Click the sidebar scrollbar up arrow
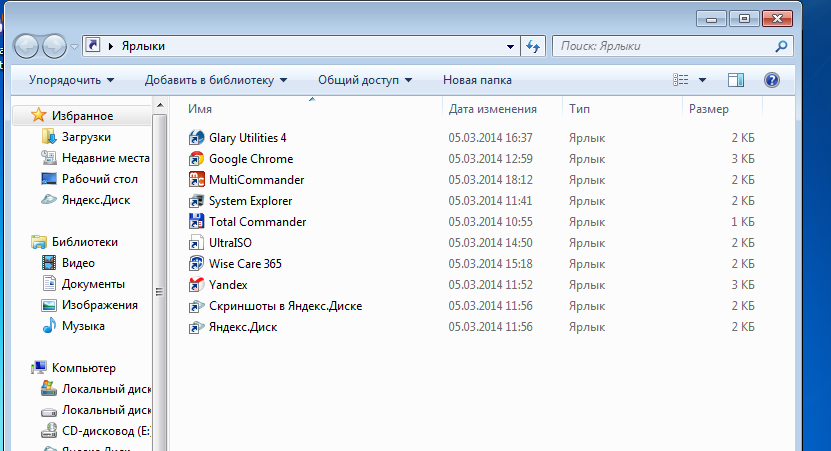 [x=160, y=106]
